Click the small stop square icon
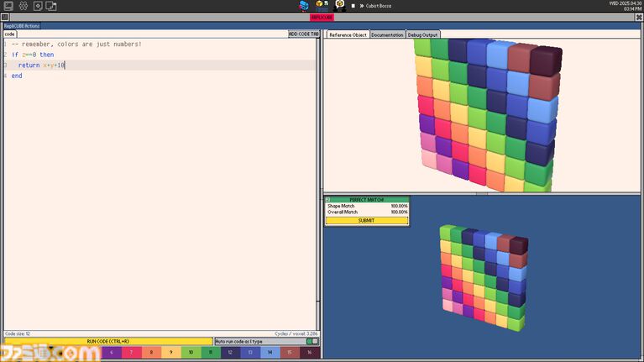644x362 pixels. point(353,6)
